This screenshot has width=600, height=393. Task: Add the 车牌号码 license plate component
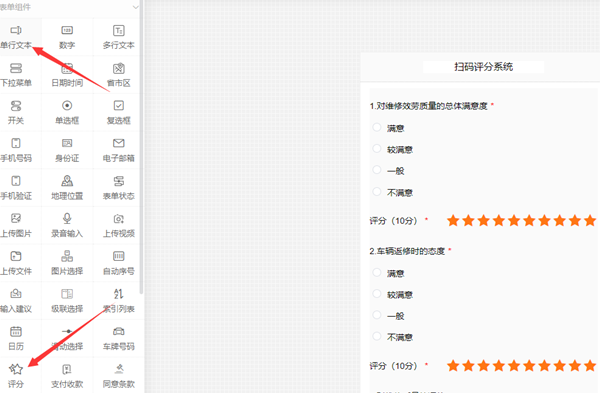point(118,338)
